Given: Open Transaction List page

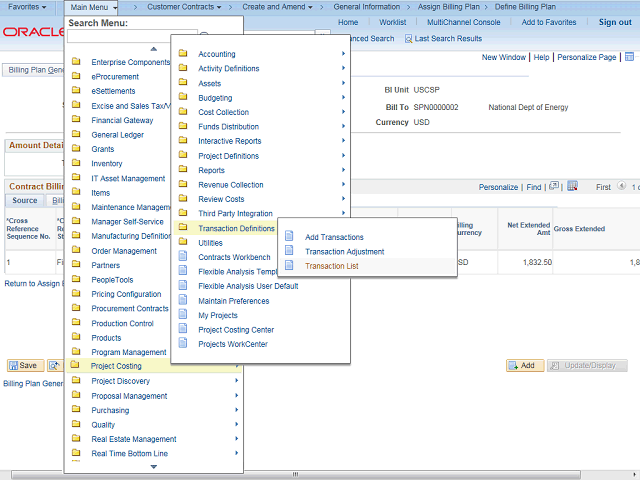Looking at the screenshot, I should [x=331, y=266].
